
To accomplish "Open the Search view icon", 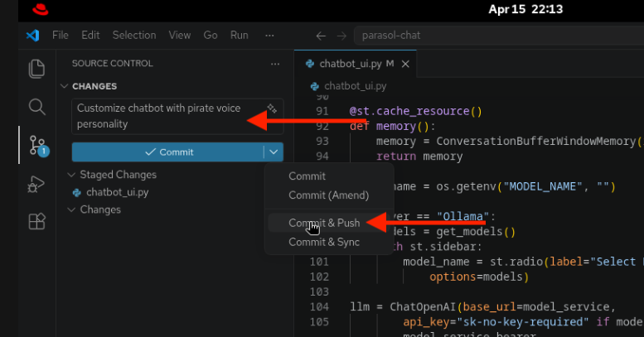I will click(x=36, y=107).
